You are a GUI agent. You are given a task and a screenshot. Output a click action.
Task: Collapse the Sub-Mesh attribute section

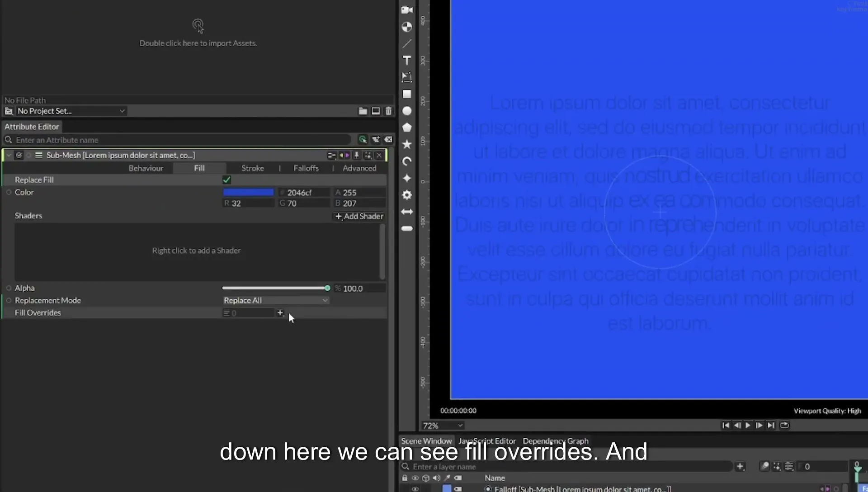point(9,155)
